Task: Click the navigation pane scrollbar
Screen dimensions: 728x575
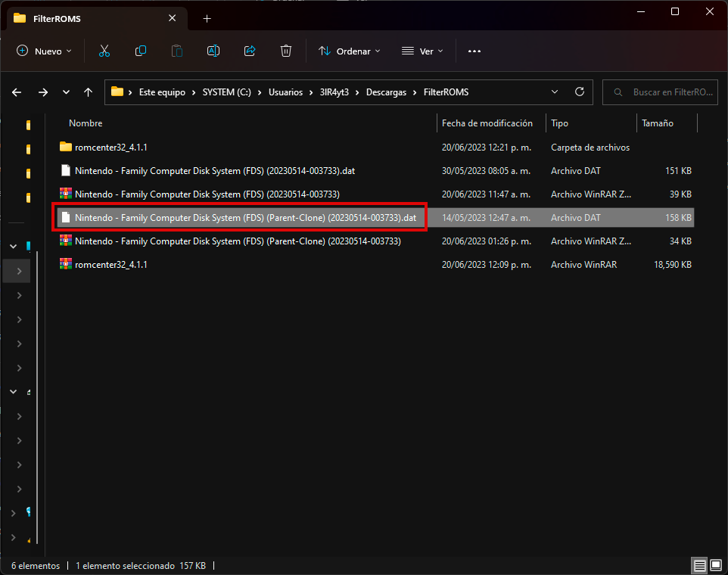Action: click(37, 396)
